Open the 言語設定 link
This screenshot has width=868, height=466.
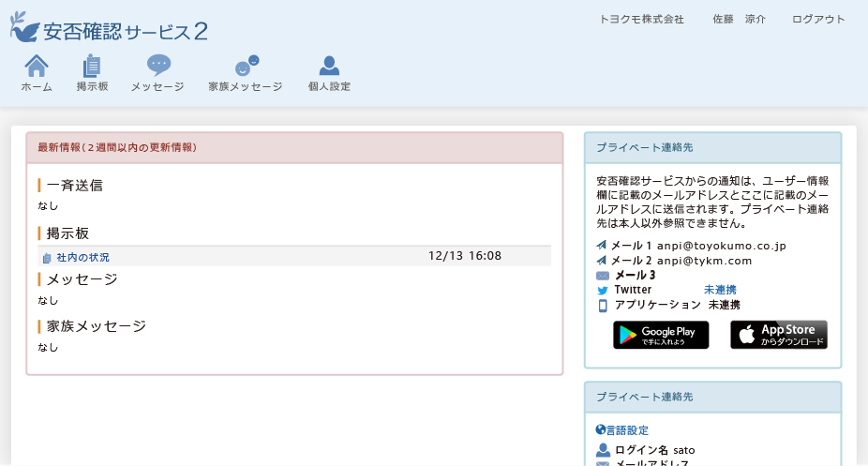click(x=627, y=430)
